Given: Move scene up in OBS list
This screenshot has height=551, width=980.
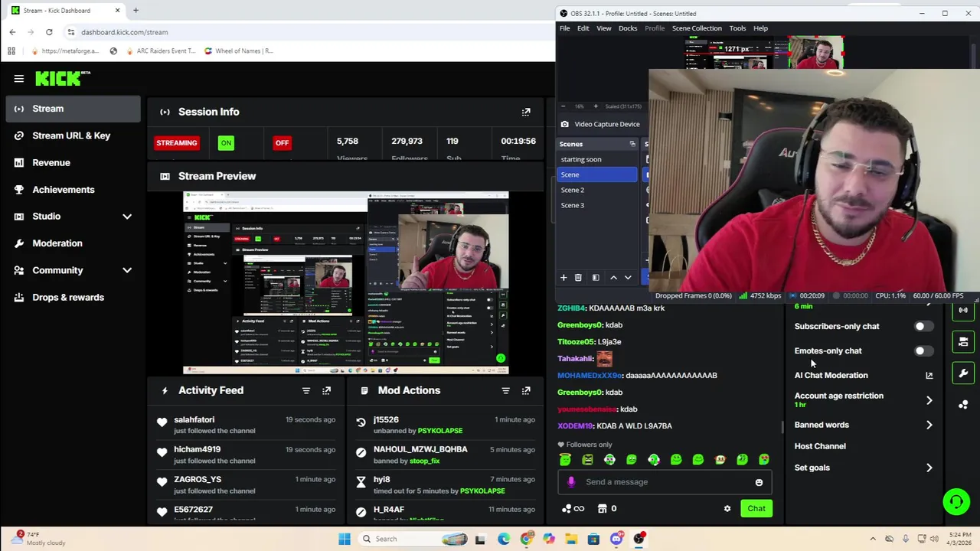Looking at the screenshot, I should 613,278.
